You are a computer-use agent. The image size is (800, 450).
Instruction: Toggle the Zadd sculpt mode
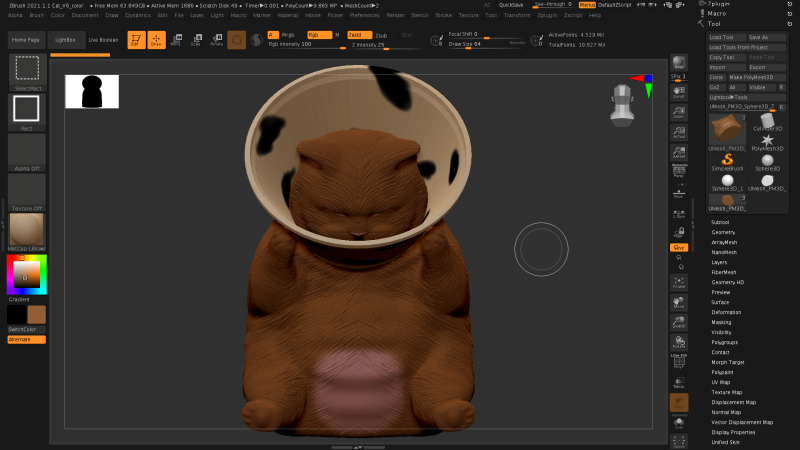pos(358,34)
